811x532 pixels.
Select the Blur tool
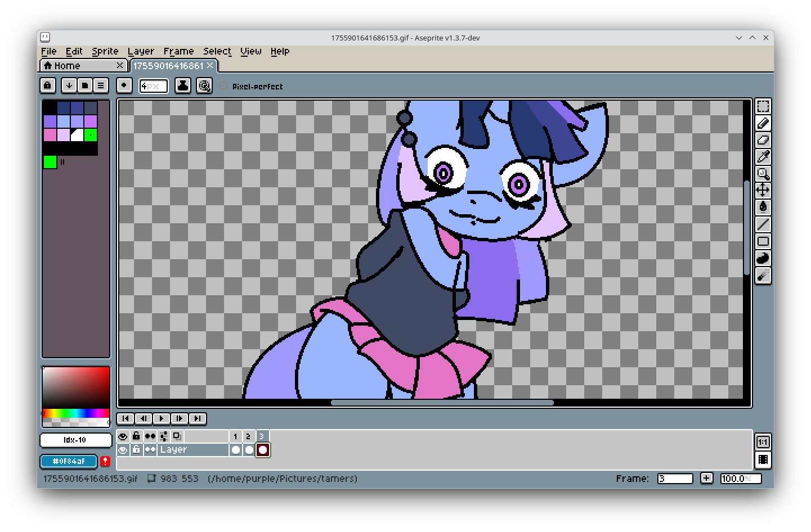click(x=763, y=276)
